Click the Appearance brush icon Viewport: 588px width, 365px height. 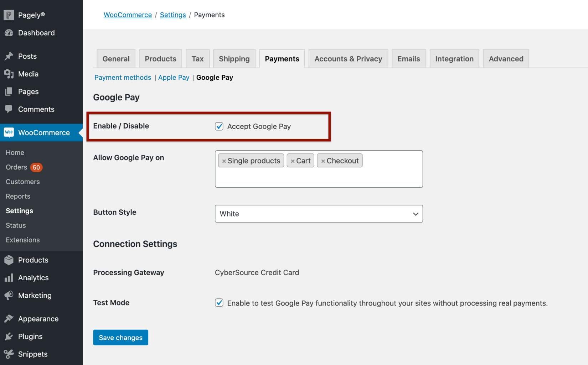(9, 318)
